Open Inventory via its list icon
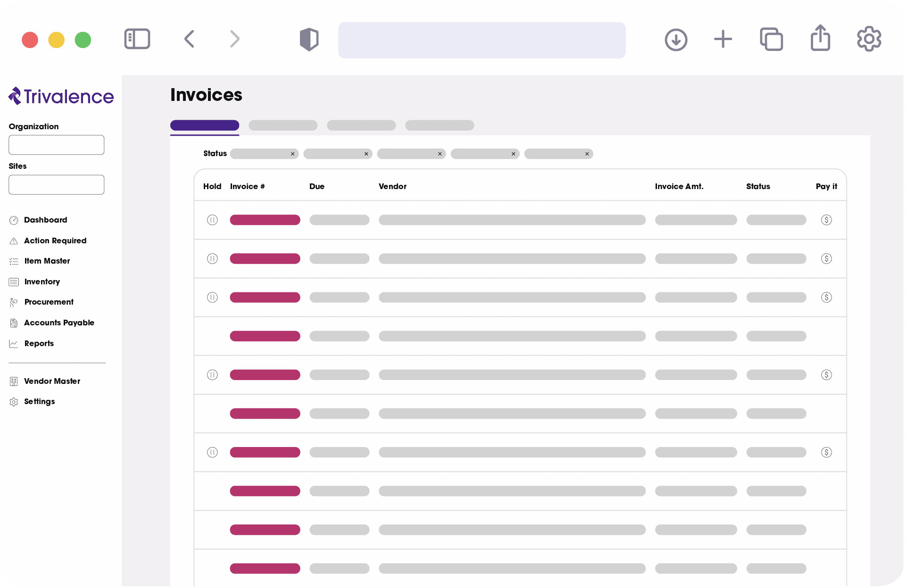 (x=14, y=282)
